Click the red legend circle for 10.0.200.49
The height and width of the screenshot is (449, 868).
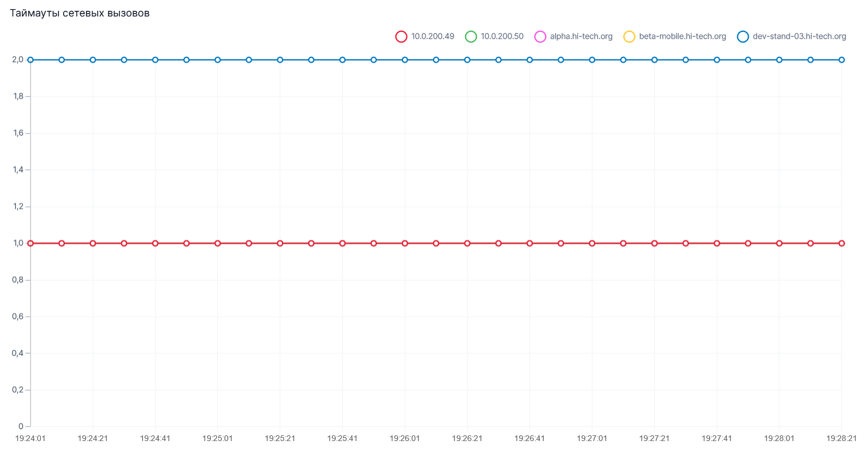coord(401,36)
